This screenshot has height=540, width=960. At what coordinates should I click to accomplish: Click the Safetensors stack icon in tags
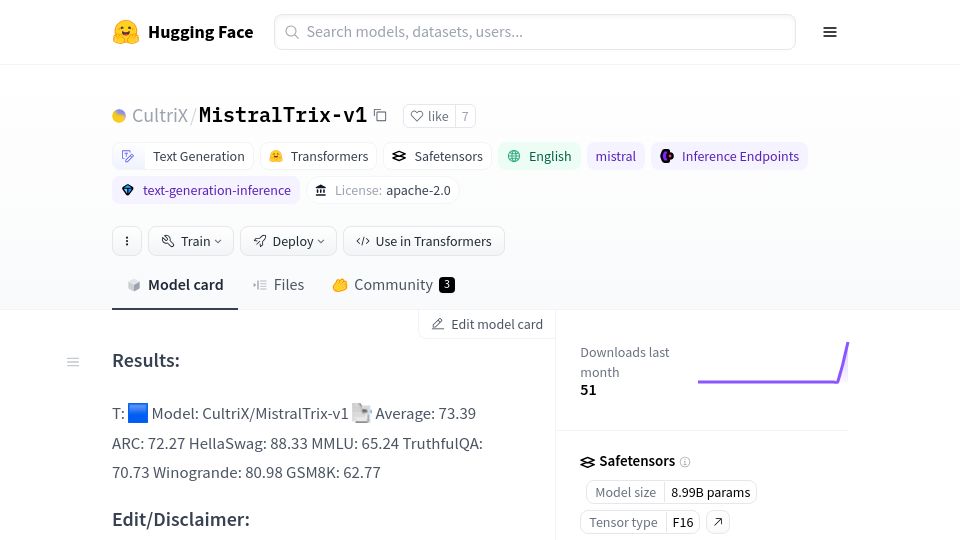point(399,156)
